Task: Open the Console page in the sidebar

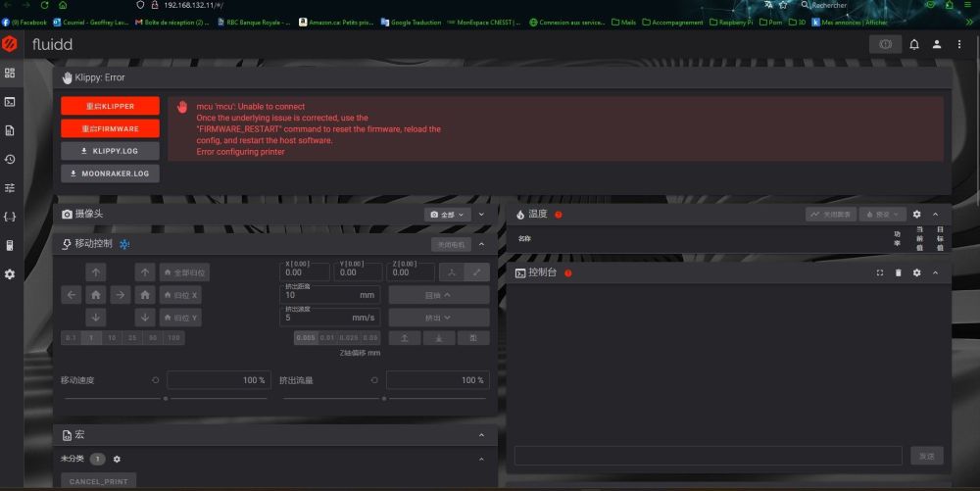Action: coord(10,102)
